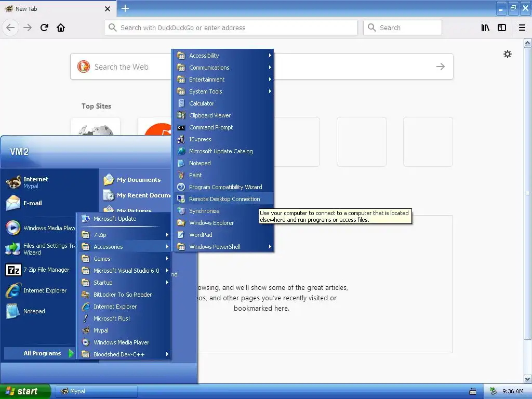Image resolution: width=532 pixels, height=399 pixels.
Task: Expand the Windows PowerShell submenu
Action: pyautogui.click(x=224, y=247)
